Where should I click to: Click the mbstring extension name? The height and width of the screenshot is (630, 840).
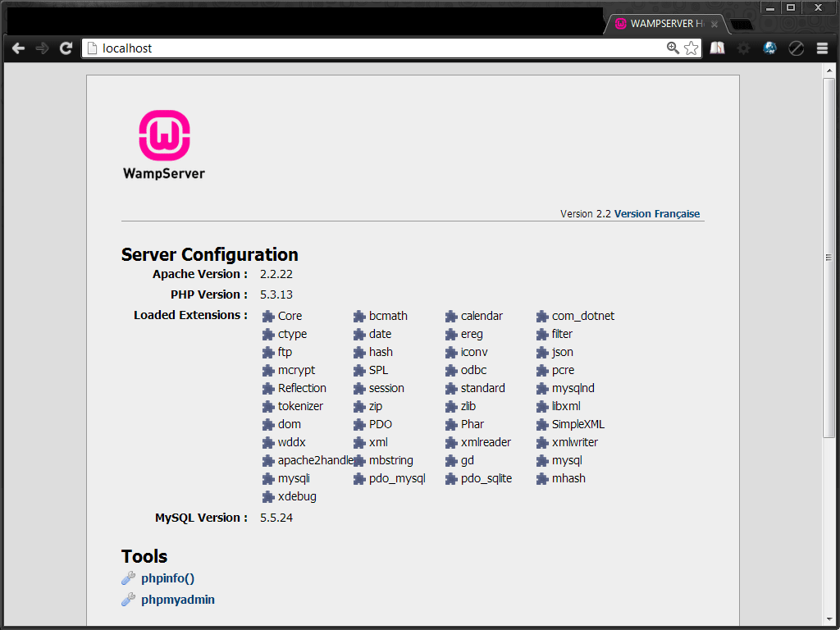(x=391, y=460)
